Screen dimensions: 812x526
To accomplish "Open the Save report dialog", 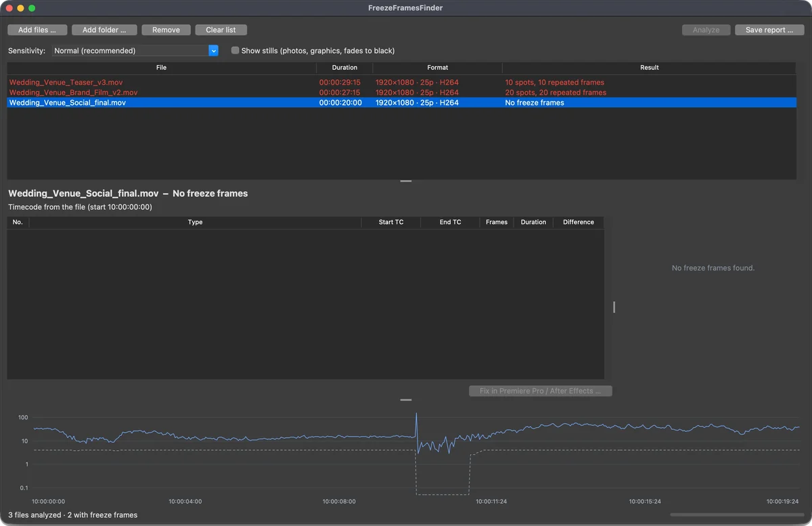I will click(x=769, y=30).
